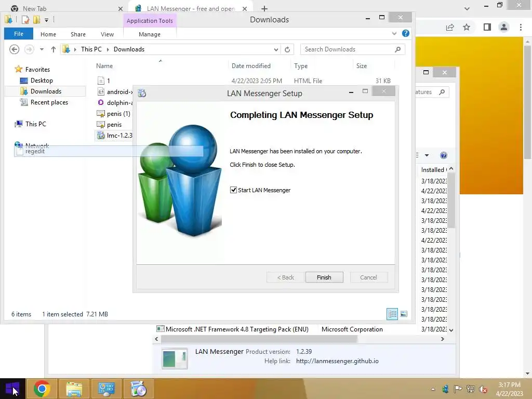
Task: Click the search magnifier icon in Explorer
Action: coord(397,49)
